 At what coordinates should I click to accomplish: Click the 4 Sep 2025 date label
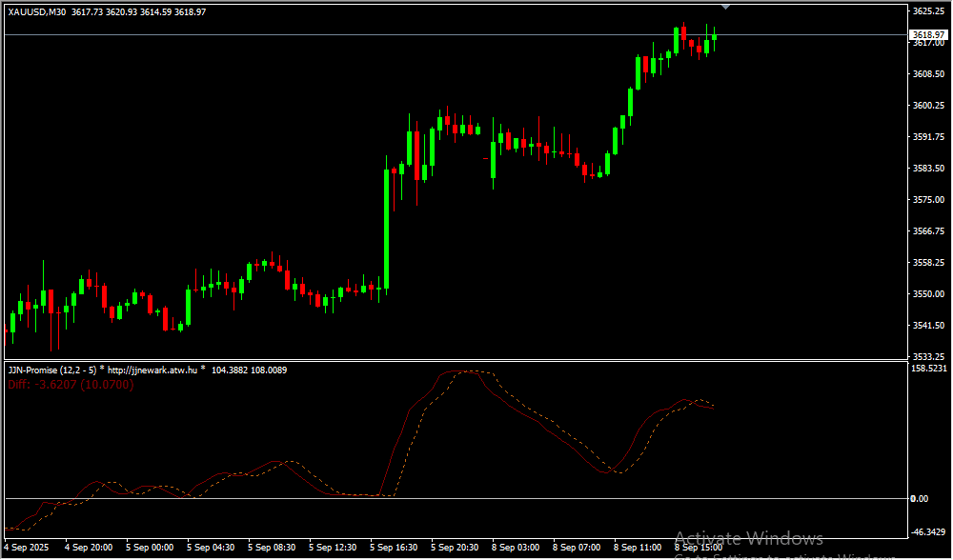pos(27,548)
